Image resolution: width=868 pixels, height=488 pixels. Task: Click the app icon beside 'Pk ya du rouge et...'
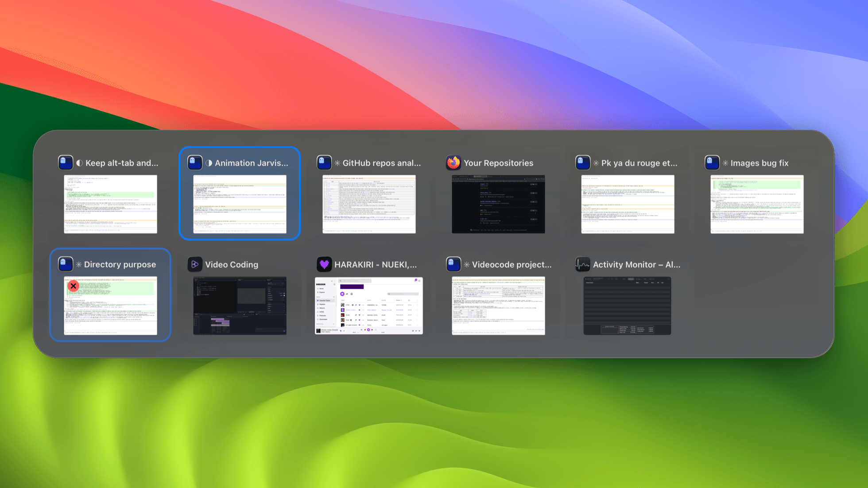tap(583, 163)
